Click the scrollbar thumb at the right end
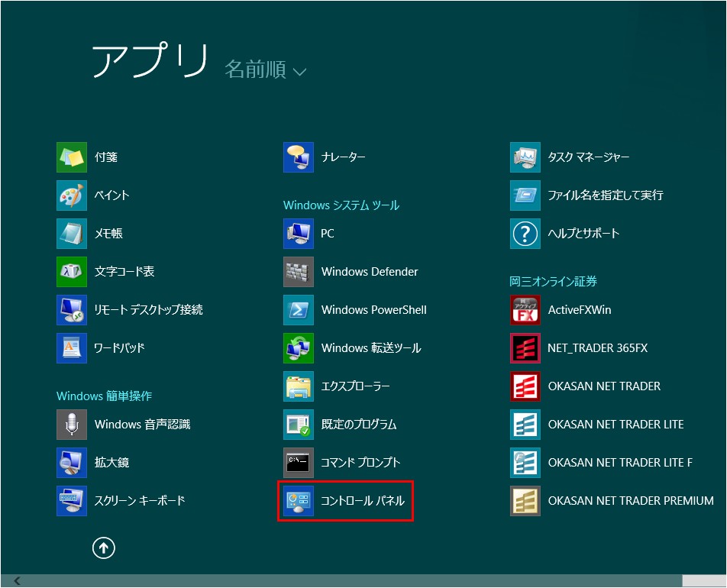 pyautogui.click(x=704, y=580)
